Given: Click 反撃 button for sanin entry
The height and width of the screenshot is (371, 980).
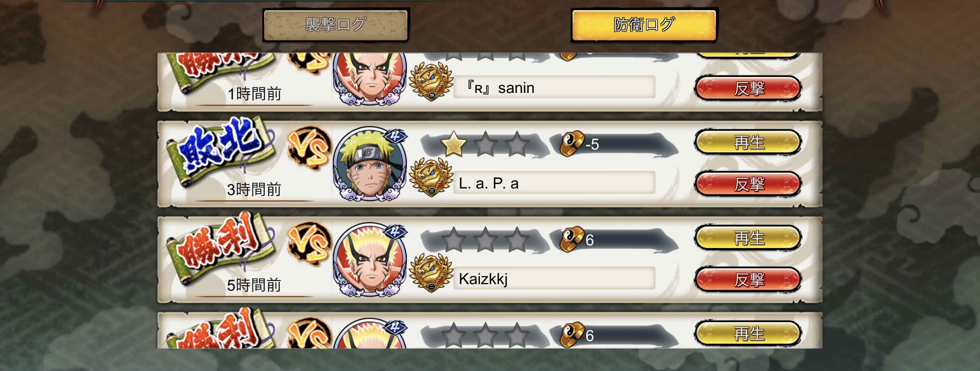Looking at the screenshot, I should click(x=749, y=88).
